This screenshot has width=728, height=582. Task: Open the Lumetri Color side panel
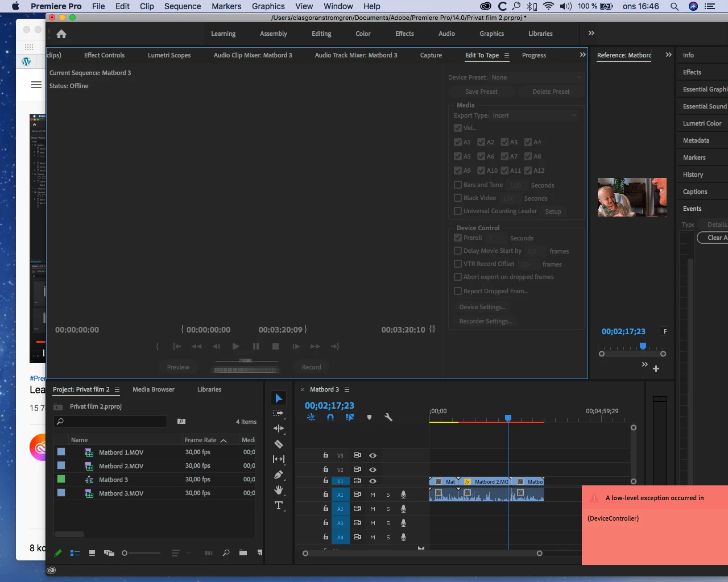coord(702,123)
